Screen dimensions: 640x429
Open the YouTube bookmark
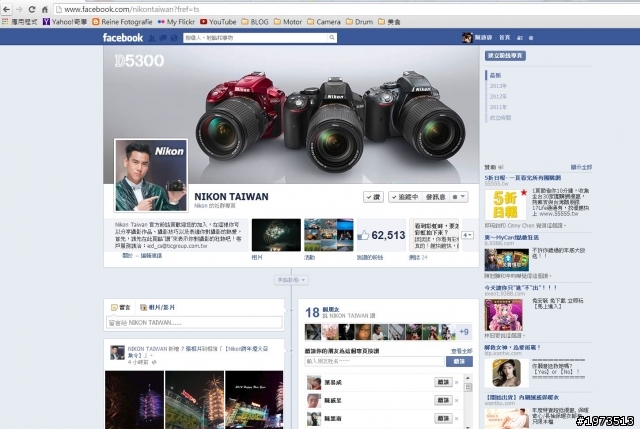pos(218,22)
